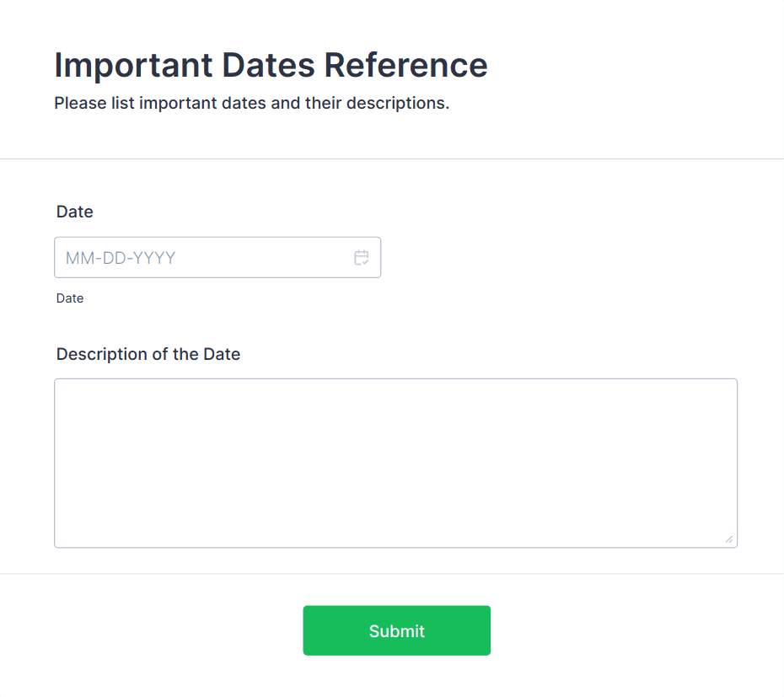The height and width of the screenshot is (697, 784).
Task: Click the divider line above Submit
Action: (x=392, y=574)
